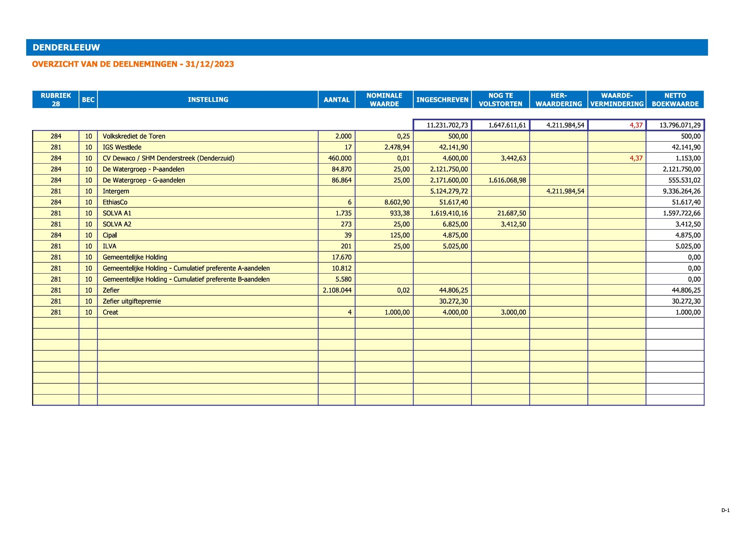
Task: Click the NETTO BOEKWAARDE column header
Action: [x=675, y=100]
